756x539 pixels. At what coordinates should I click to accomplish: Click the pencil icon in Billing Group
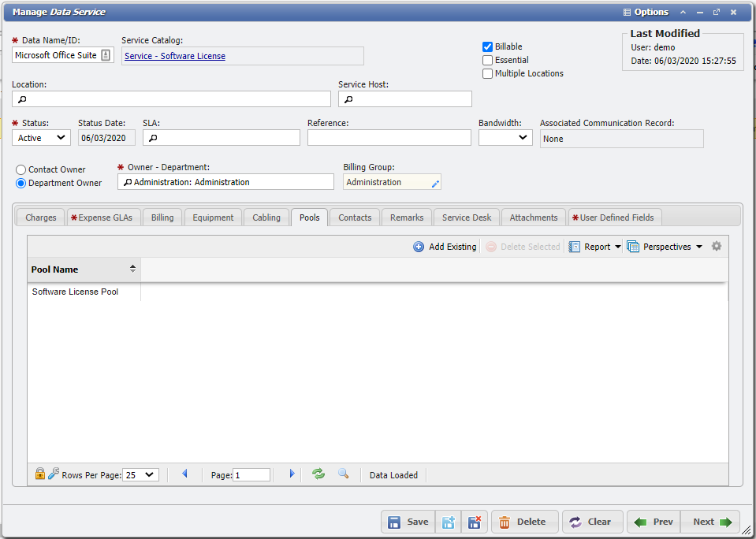[x=434, y=183]
